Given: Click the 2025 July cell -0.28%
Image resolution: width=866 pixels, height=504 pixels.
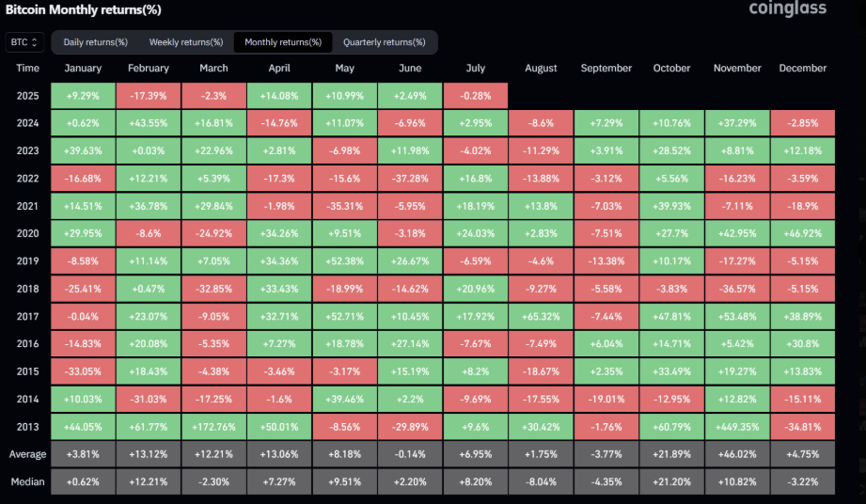Looking at the screenshot, I should pos(476,96).
